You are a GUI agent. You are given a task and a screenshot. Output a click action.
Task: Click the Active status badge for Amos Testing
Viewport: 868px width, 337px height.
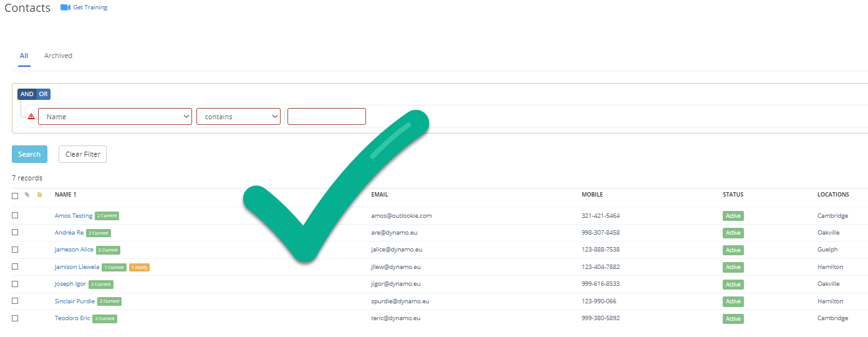[x=733, y=216]
